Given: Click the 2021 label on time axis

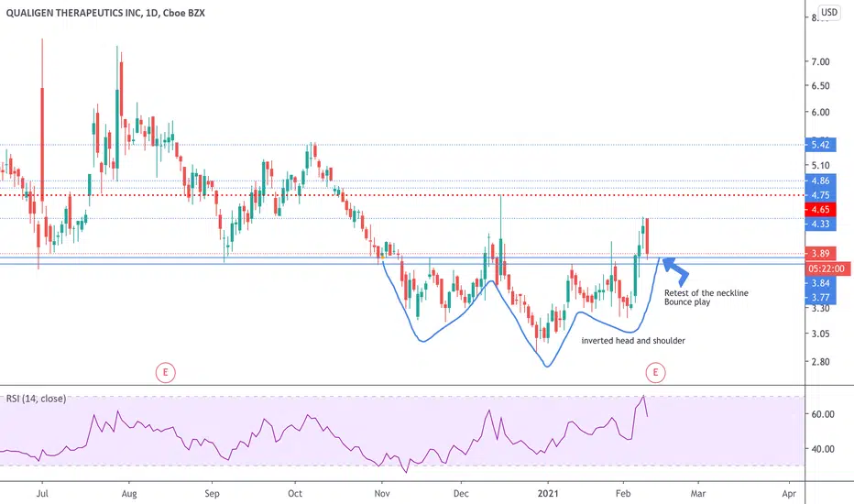Looking at the screenshot, I should point(548,494).
